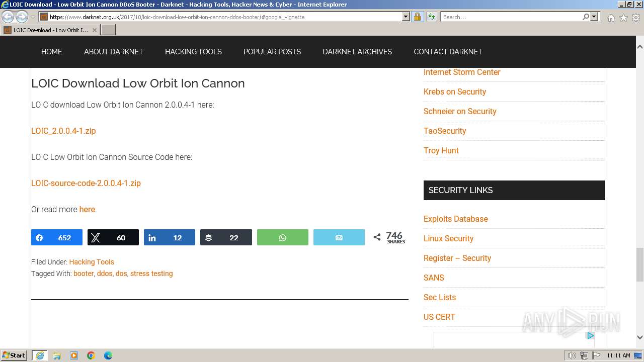The height and width of the screenshot is (362, 644).
Task: Open the Sec Lists link
Action: (x=440, y=297)
